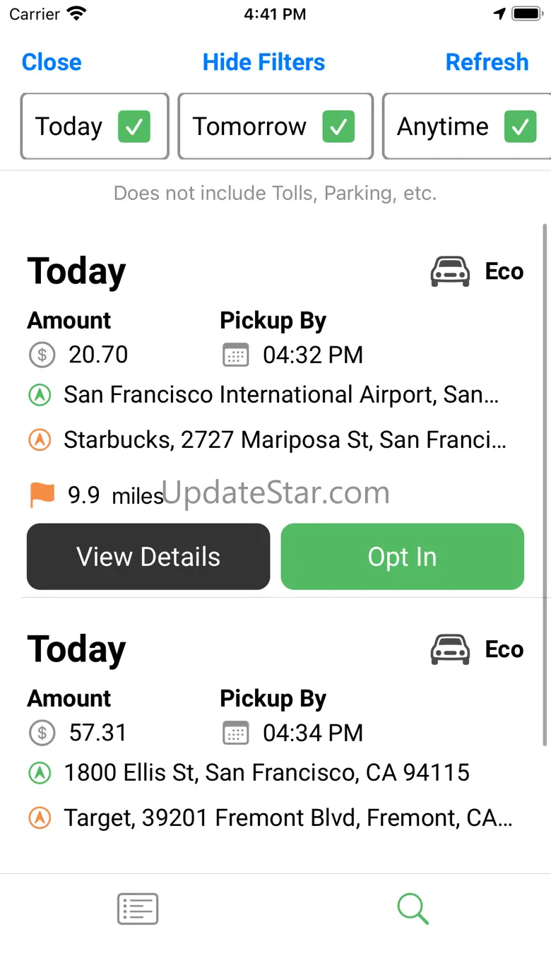Screen dimensions: 551x980
Task: Tap the car icon on $57.31 ride
Action: (x=450, y=649)
